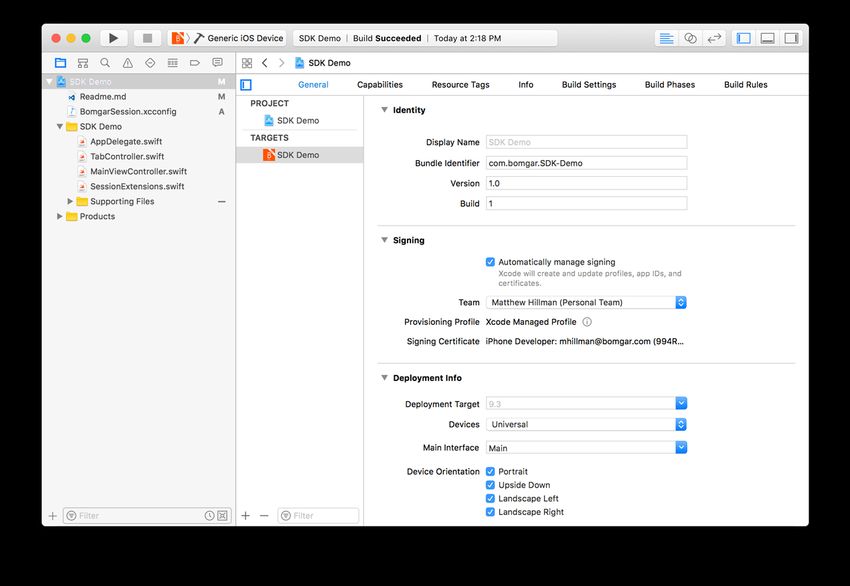The image size is (850, 586).
Task: Click the Version field
Action: click(587, 183)
